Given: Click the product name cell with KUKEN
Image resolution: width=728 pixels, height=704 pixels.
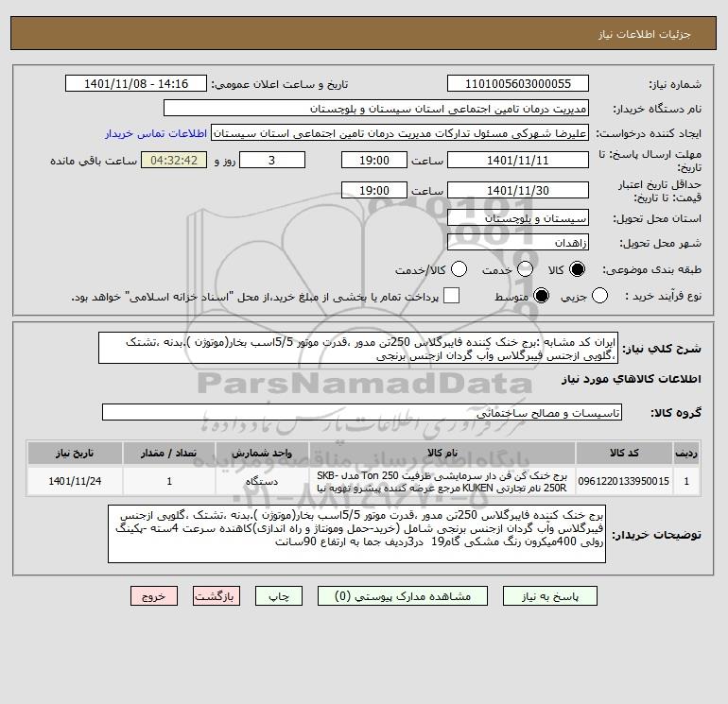Looking at the screenshot, I should tap(442, 481).
